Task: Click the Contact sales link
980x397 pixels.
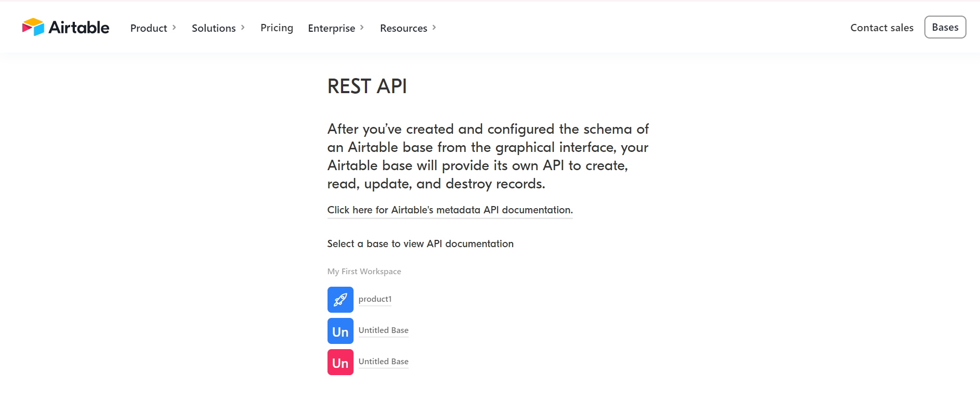Action: coord(882,28)
